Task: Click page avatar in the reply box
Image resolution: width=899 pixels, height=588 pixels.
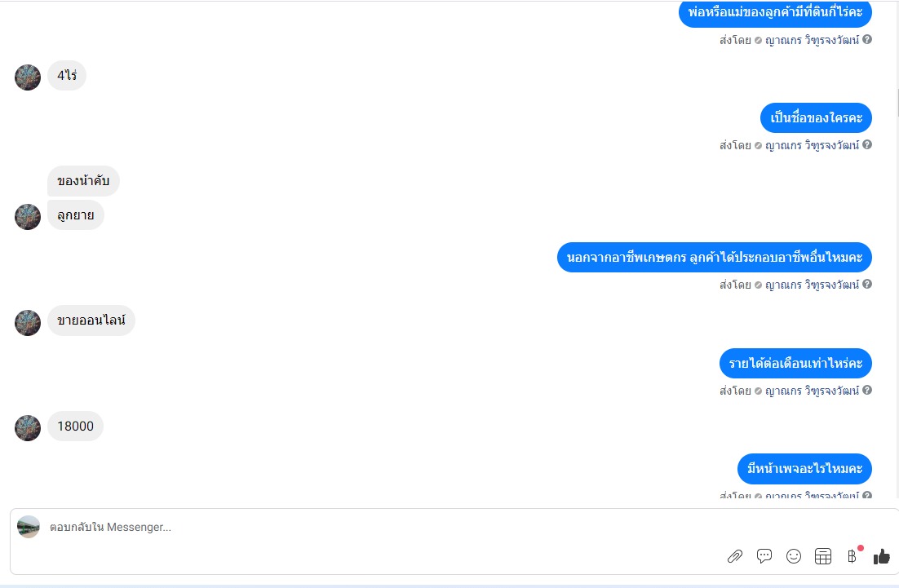Action: point(28,527)
